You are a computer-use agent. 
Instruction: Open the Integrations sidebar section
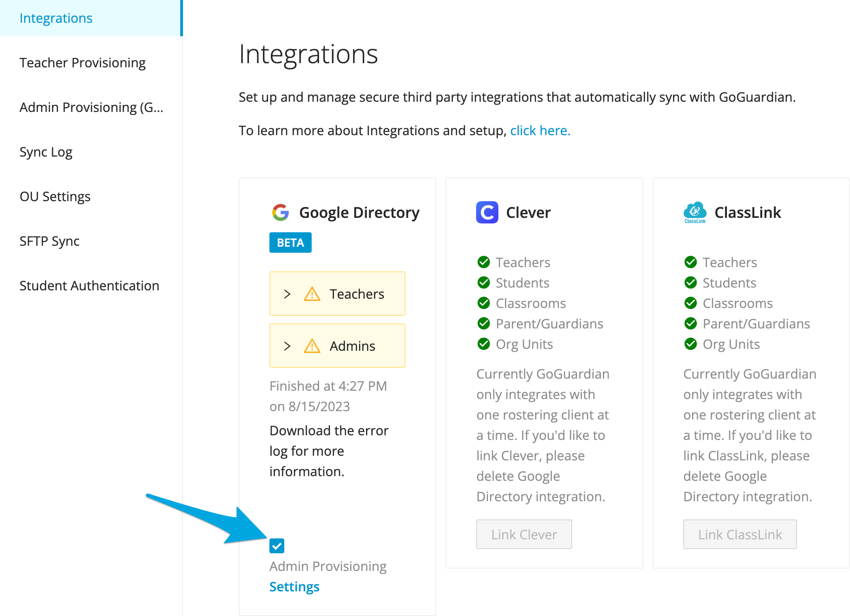(x=56, y=18)
